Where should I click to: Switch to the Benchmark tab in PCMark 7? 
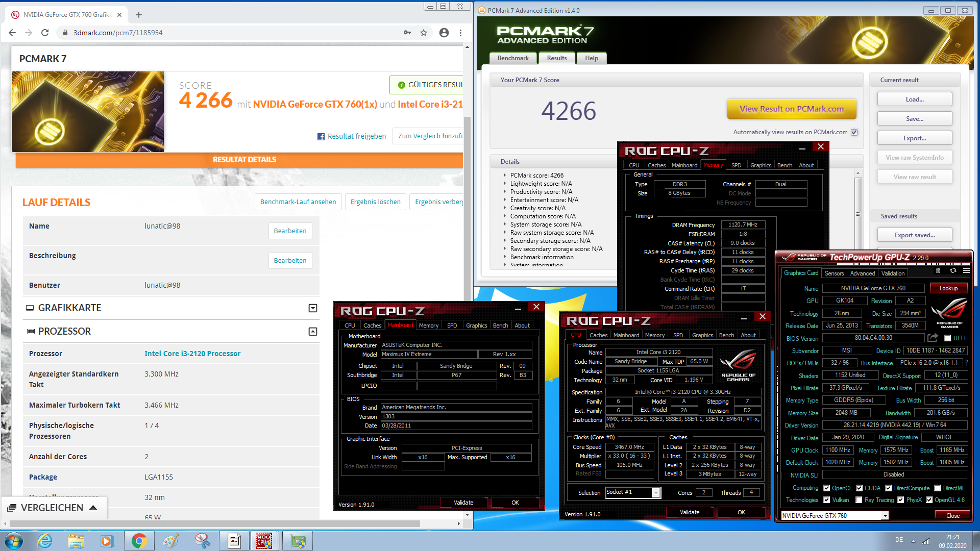pyautogui.click(x=513, y=58)
